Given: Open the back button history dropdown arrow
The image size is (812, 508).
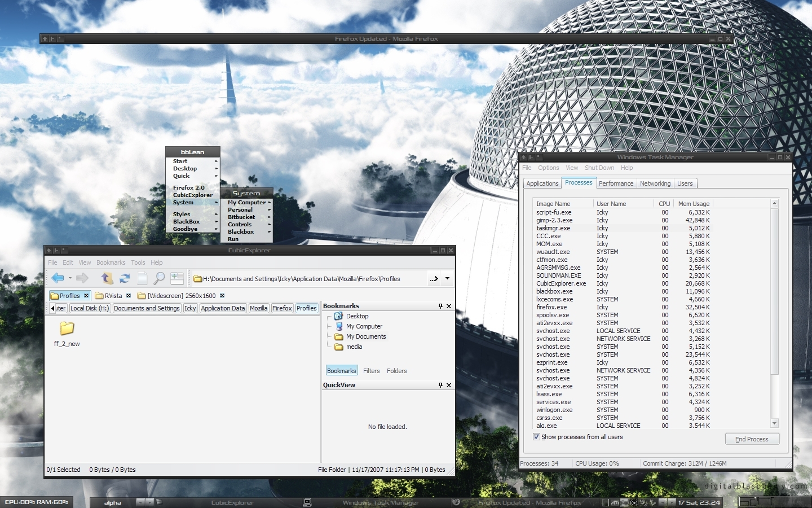Looking at the screenshot, I should [70, 278].
